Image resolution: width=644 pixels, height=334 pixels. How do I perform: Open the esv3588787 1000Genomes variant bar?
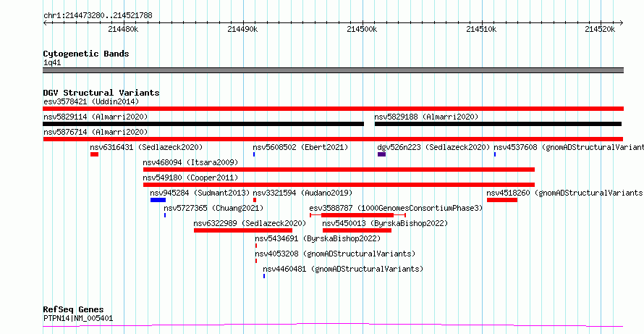point(357,215)
